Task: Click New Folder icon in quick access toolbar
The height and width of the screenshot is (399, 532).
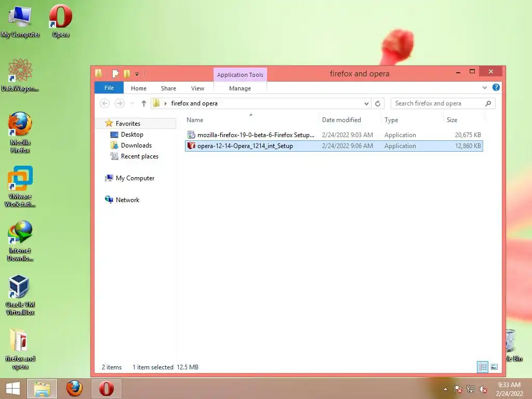Action: pos(127,74)
